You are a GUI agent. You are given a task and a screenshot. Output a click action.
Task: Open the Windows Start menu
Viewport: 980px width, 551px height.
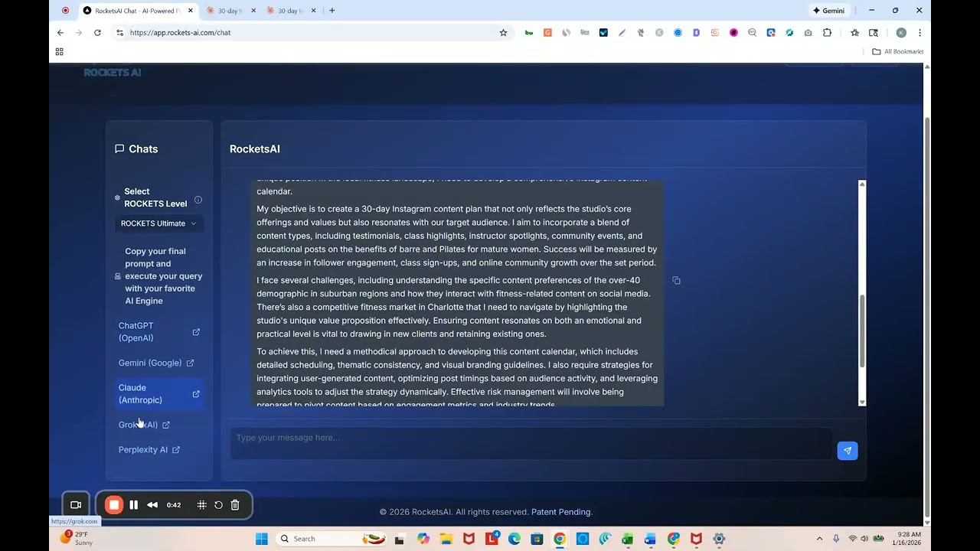[x=261, y=539]
